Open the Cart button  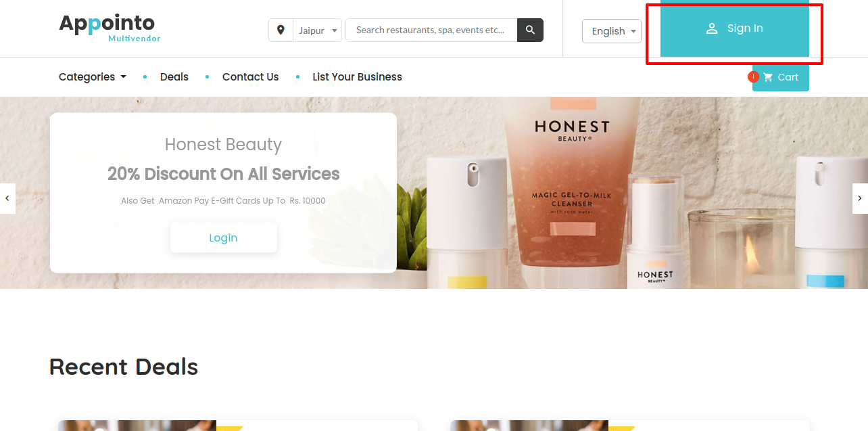point(781,77)
